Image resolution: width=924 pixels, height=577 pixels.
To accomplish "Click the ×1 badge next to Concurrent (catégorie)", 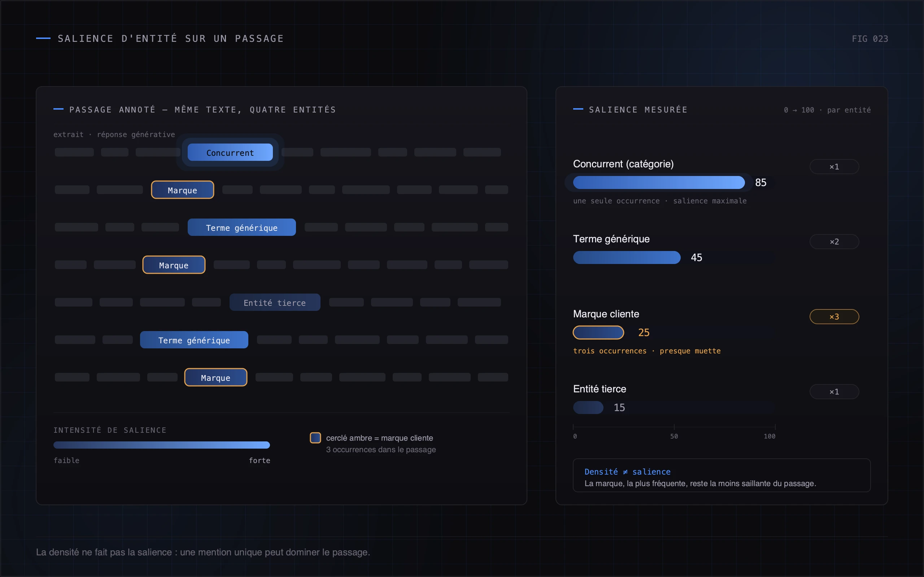I will (834, 166).
